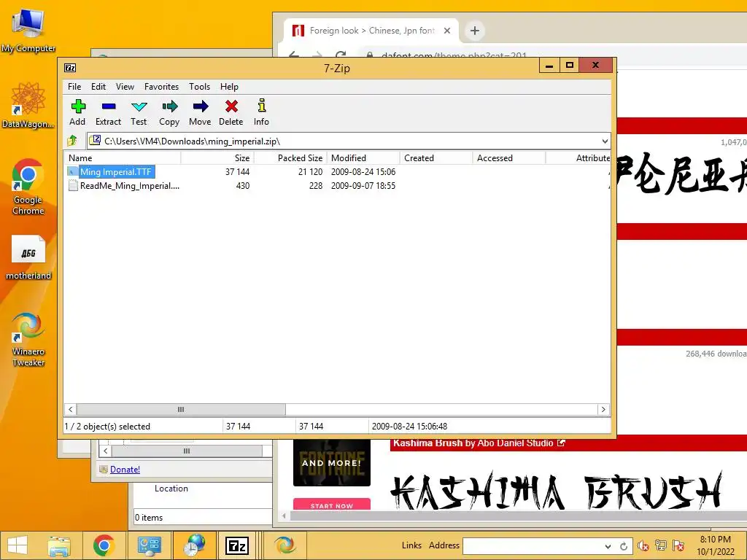Open My Computer desktop icon
This screenshot has width=747, height=560.
(x=28, y=31)
